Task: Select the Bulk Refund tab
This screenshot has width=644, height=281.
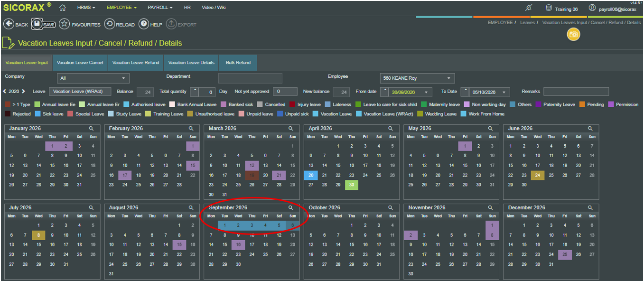Action: [x=238, y=63]
